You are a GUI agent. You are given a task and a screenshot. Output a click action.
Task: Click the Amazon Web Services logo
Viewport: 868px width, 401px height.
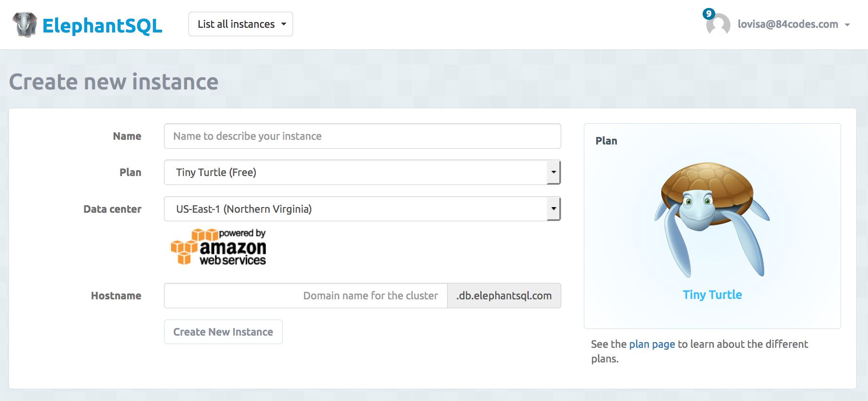pyautogui.click(x=219, y=247)
